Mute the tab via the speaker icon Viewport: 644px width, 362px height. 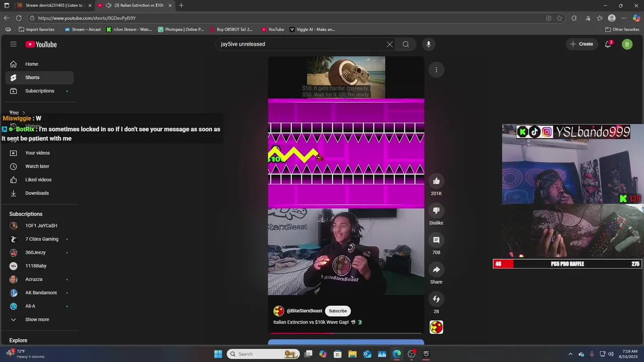point(108,6)
